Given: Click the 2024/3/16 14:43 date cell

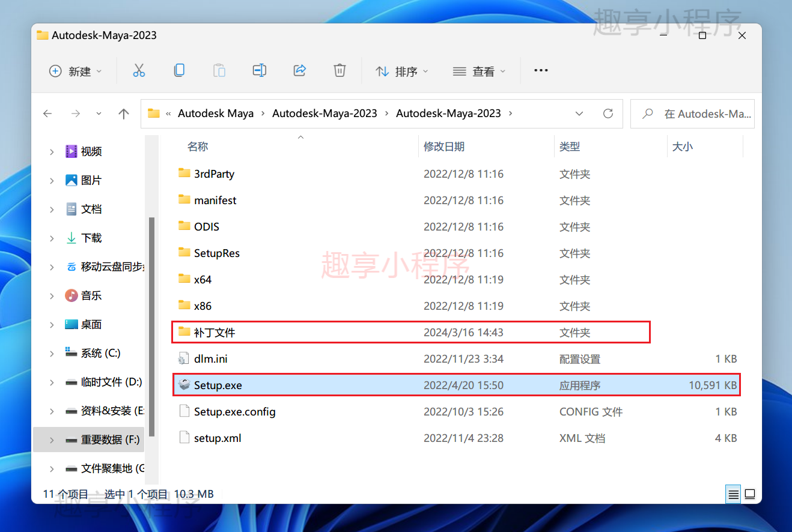Looking at the screenshot, I should pyautogui.click(x=463, y=332).
